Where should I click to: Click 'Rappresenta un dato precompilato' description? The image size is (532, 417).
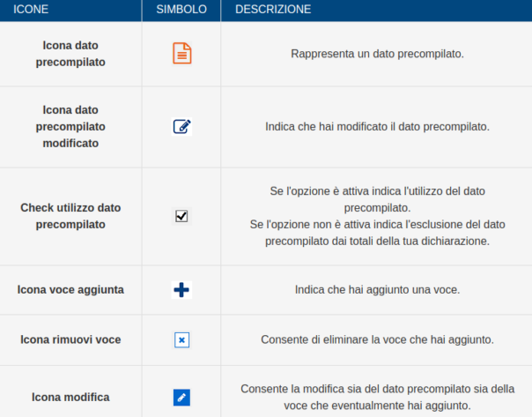[377, 54]
